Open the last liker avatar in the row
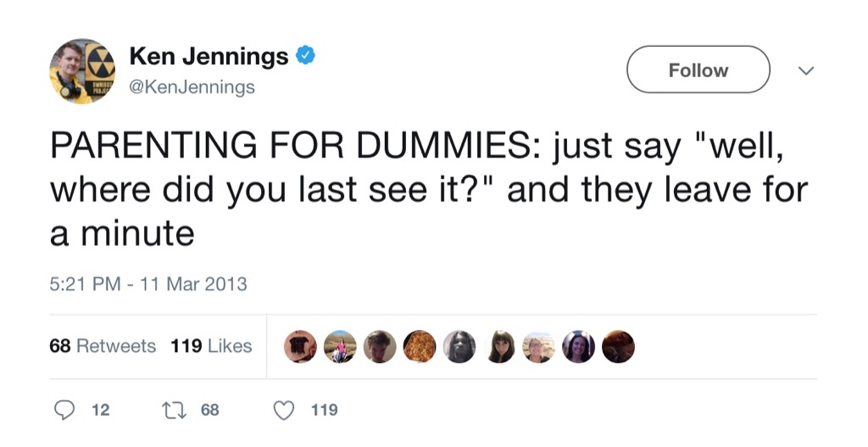 (618, 346)
